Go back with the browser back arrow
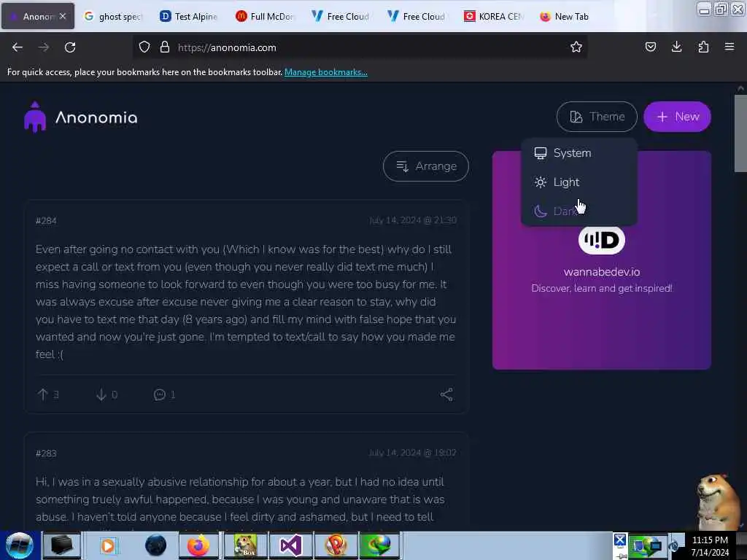Screen dimensions: 747x560 click(18, 47)
